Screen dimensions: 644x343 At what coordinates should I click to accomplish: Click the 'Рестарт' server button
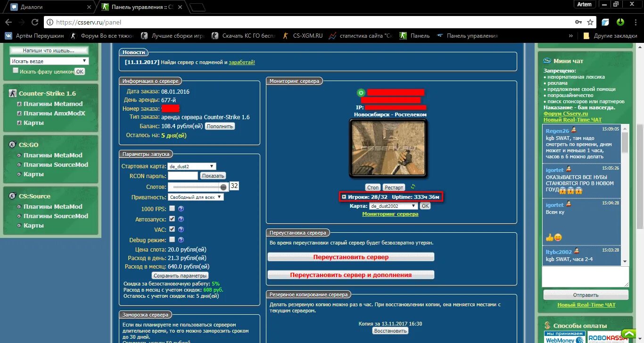(x=394, y=188)
